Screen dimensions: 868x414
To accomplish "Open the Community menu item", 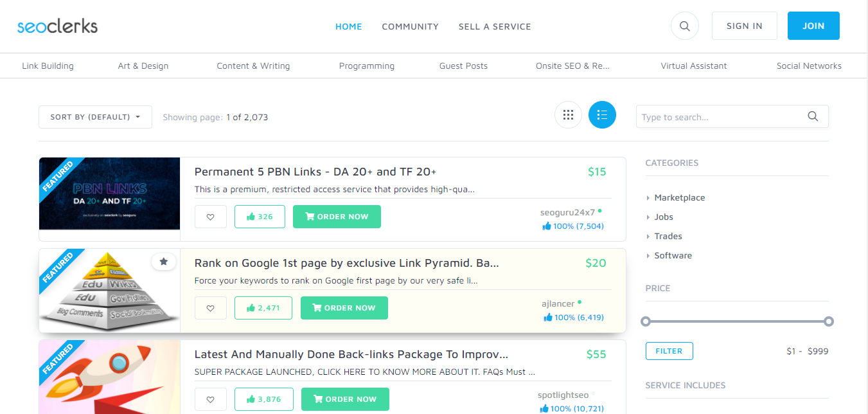I will [410, 26].
